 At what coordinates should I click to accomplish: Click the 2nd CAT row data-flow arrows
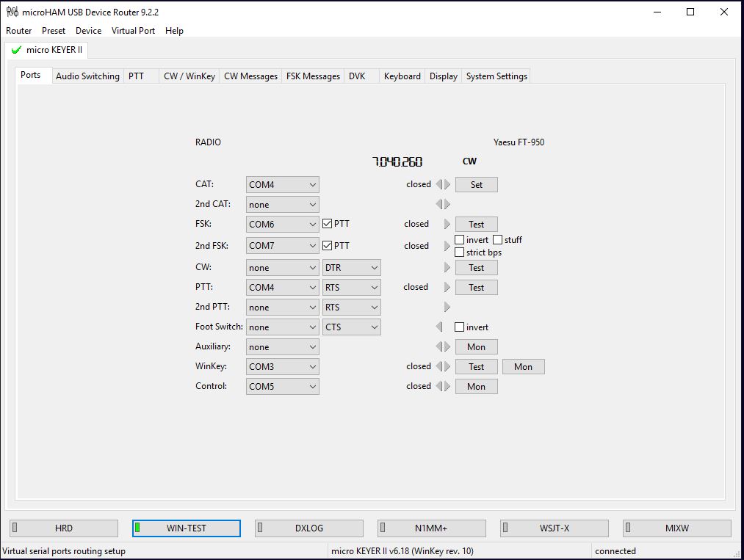443,204
